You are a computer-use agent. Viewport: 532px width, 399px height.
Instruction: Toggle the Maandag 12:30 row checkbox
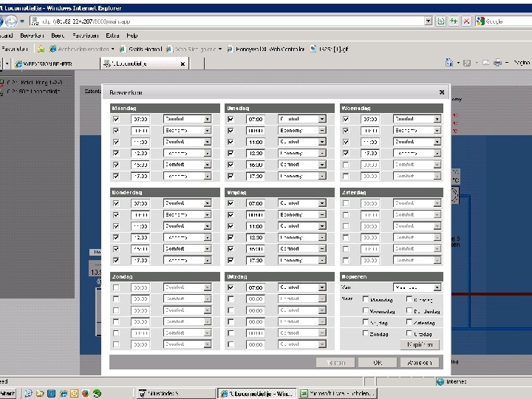tap(116, 154)
